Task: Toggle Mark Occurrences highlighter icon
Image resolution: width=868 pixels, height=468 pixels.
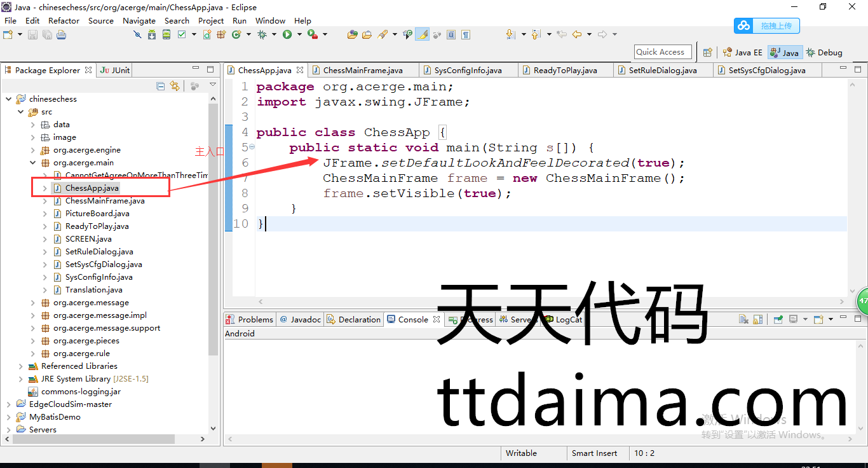Action: coord(422,34)
